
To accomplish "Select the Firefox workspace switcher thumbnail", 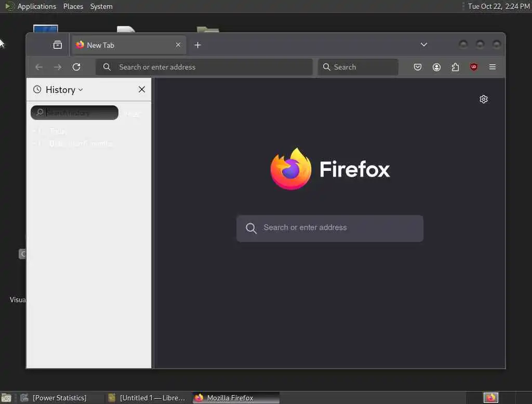I will pos(490,398).
